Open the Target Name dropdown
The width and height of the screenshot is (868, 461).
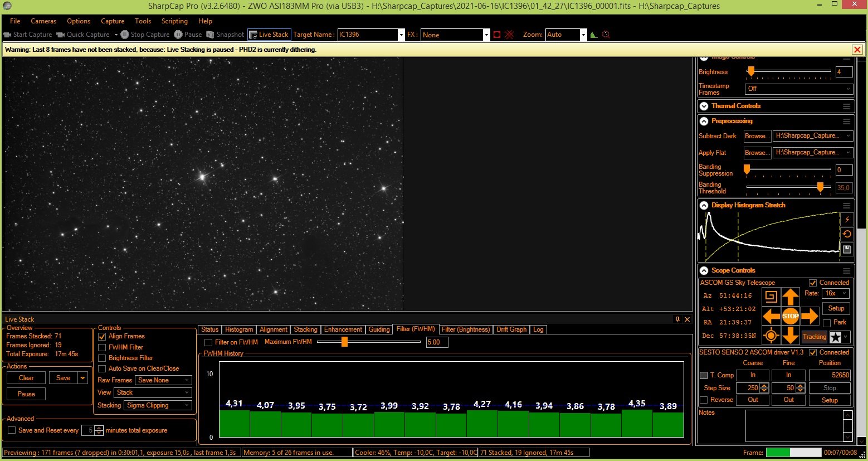click(401, 35)
